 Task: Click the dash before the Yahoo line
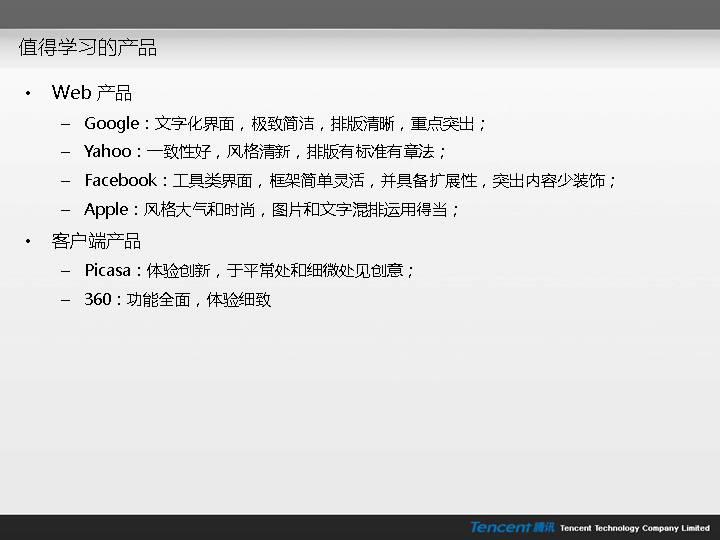click(x=65, y=152)
